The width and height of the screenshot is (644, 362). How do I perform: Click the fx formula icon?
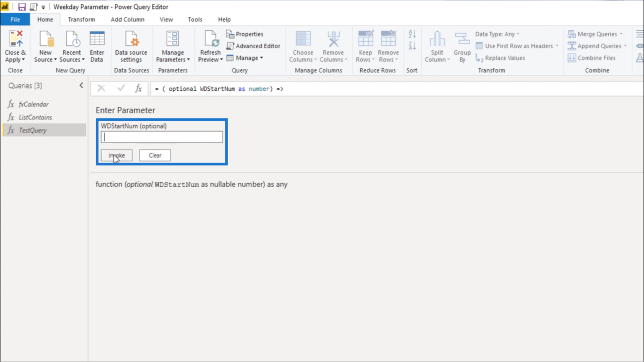coord(138,88)
